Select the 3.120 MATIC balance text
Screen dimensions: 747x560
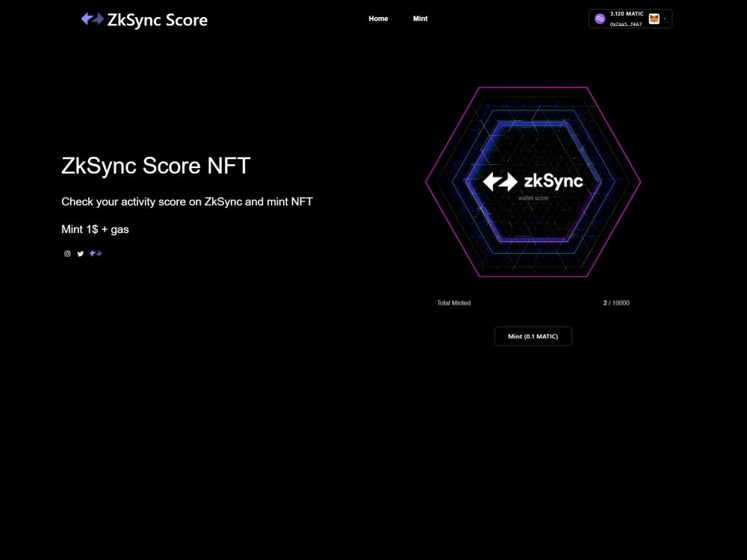tap(627, 13)
